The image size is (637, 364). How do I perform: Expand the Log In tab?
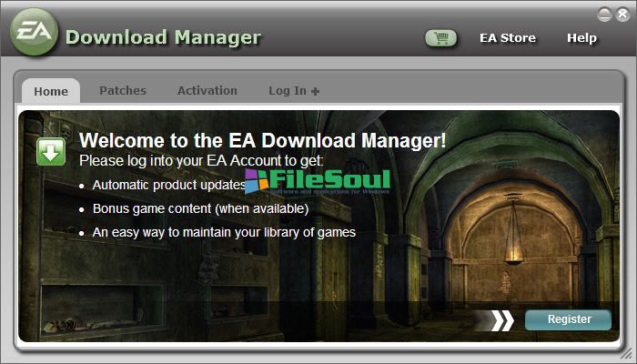point(294,91)
